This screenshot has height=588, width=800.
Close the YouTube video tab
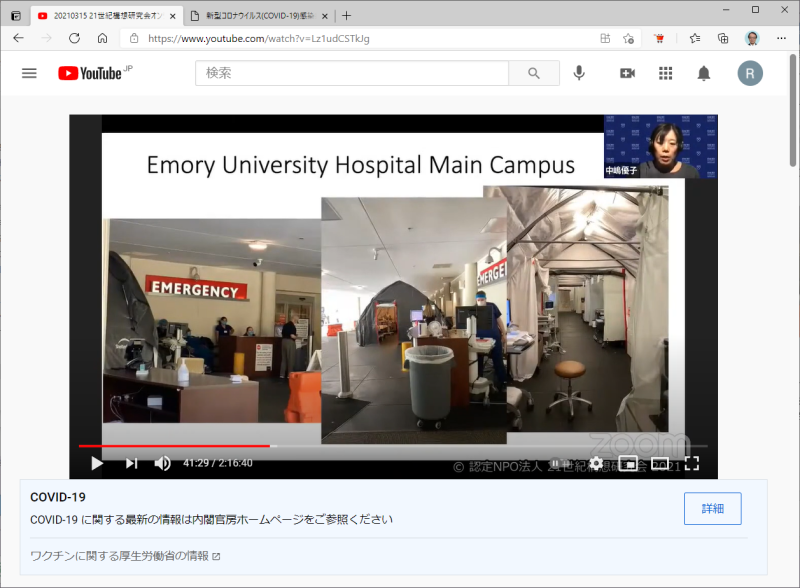tap(172, 16)
